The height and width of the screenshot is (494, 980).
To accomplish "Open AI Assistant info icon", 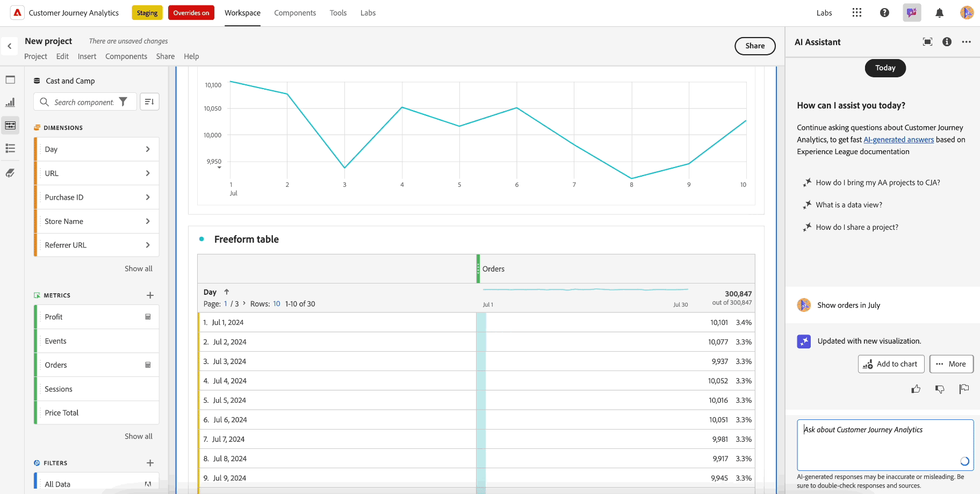I will click(947, 42).
